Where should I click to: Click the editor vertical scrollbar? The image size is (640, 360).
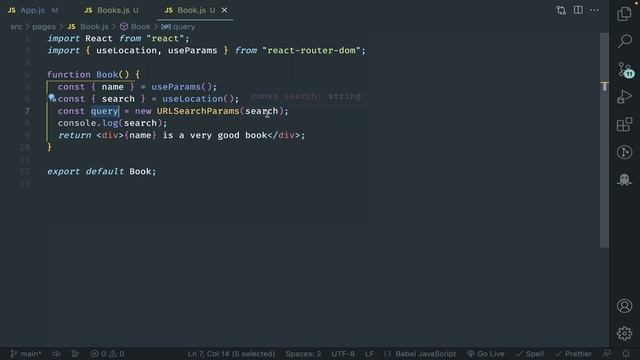(604, 141)
